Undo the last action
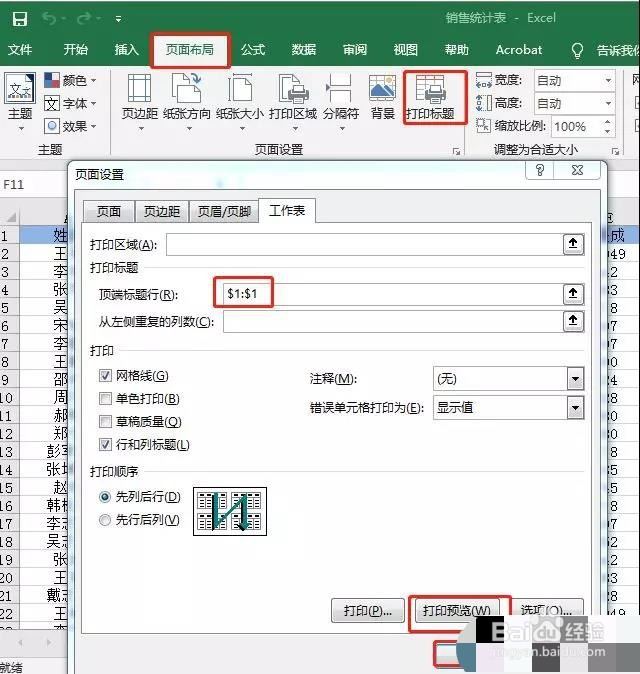 (x=50, y=18)
